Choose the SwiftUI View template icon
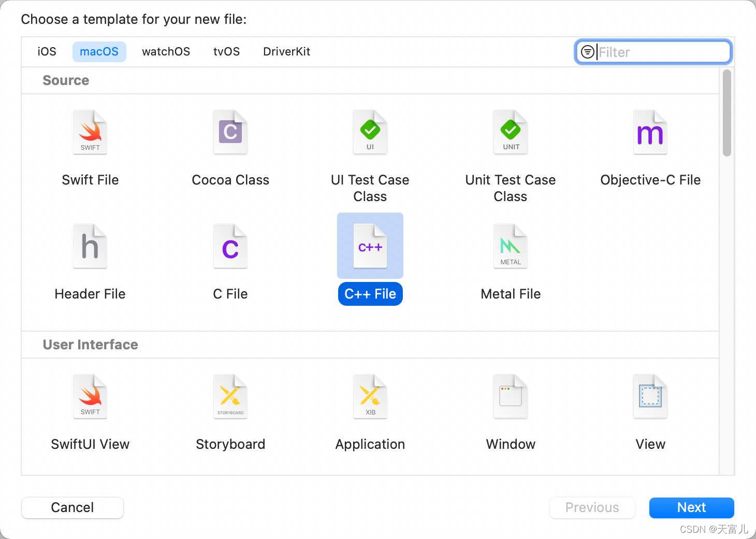 coord(90,396)
